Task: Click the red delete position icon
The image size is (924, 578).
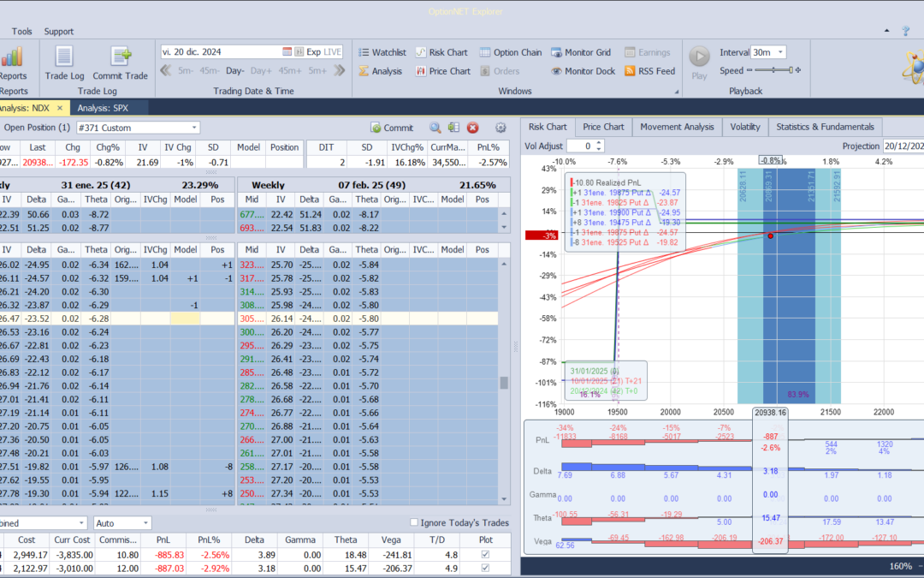Action: point(472,128)
